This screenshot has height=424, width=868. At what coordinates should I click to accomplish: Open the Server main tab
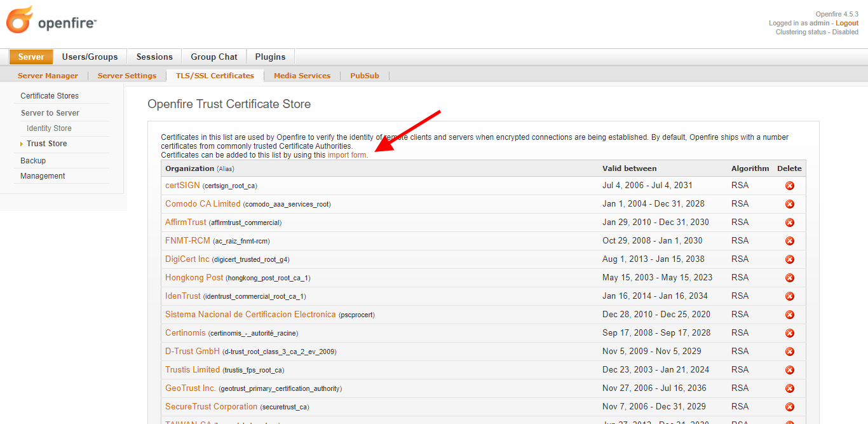(31, 57)
